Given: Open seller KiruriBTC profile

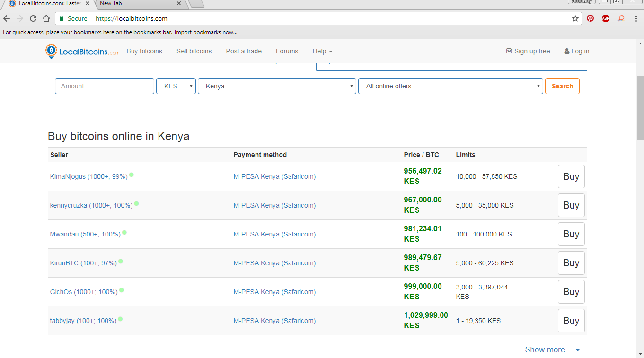Looking at the screenshot, I should coord(83,263).
